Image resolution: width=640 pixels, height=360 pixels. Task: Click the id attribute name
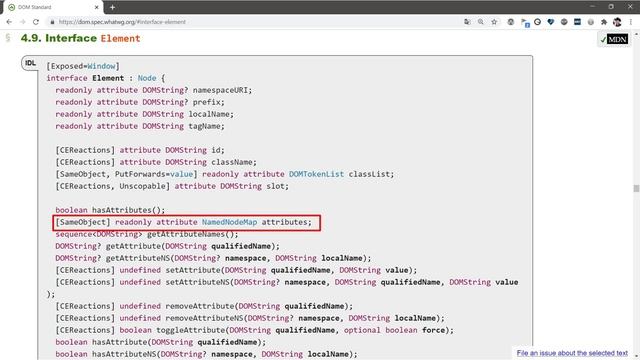[216, 150]
